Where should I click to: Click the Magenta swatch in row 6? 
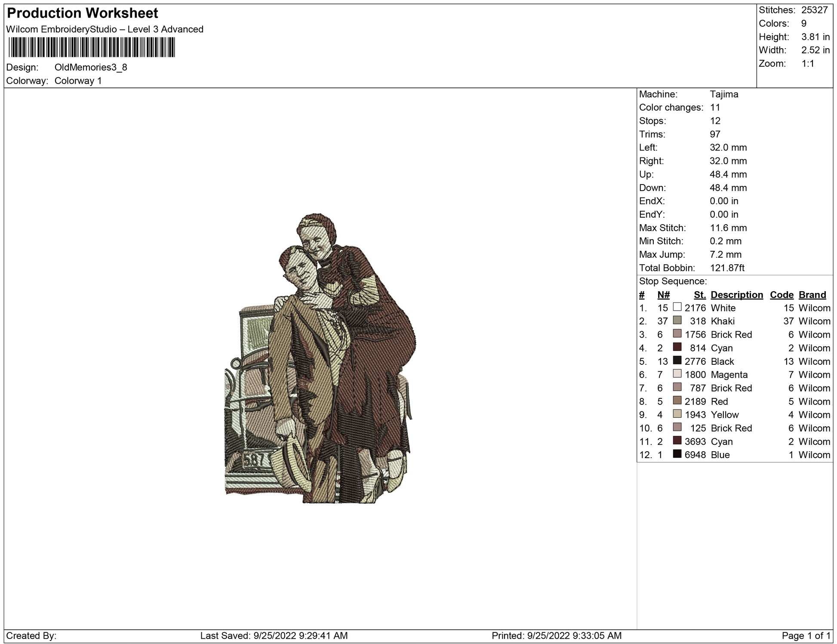point(677,374)
